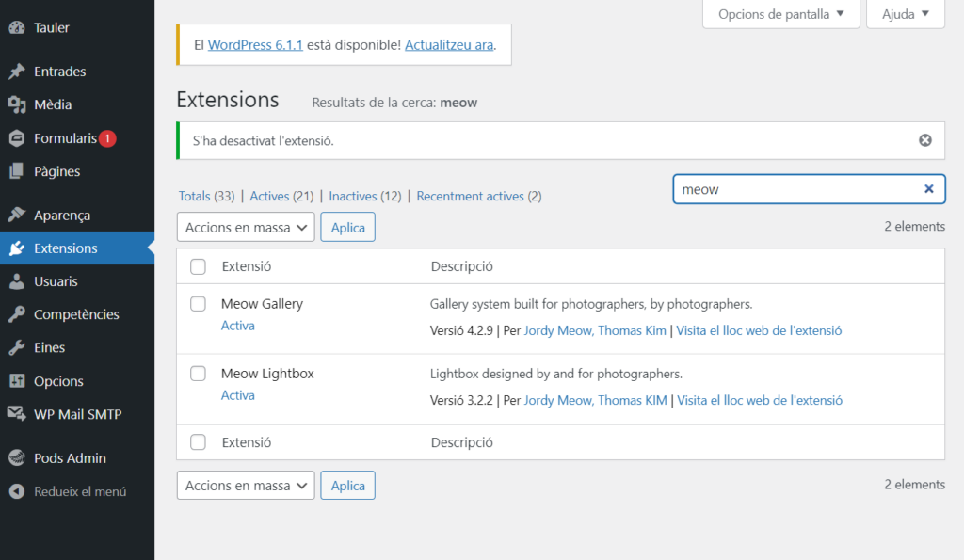Screen dimensions: 964x560
Task: Click the Usuaris person icon
Action: coord(16,281)
